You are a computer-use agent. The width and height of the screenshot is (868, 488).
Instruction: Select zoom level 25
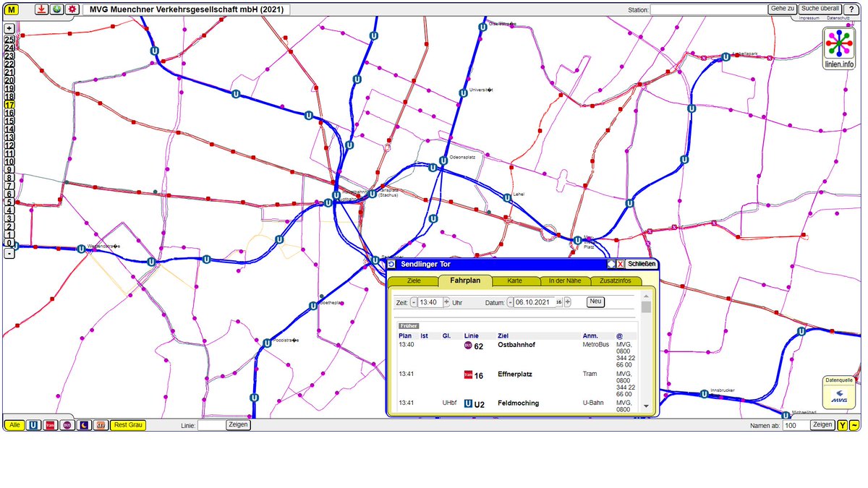(9, 39)
